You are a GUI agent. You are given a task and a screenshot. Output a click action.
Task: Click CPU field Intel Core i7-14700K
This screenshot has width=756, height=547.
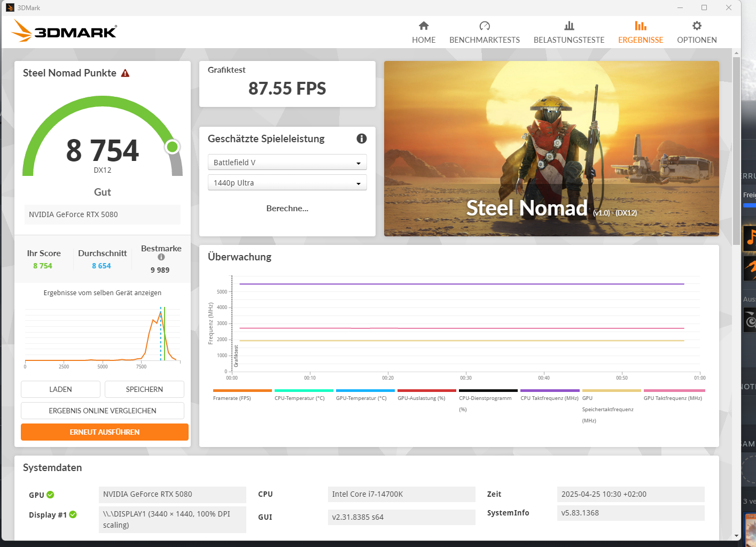point(402,494)
